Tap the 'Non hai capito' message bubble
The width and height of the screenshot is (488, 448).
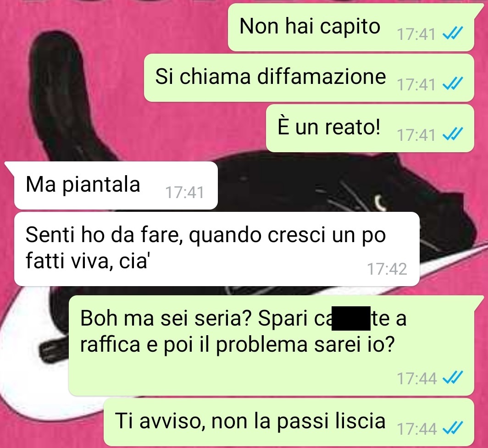(x=351, y=28)
